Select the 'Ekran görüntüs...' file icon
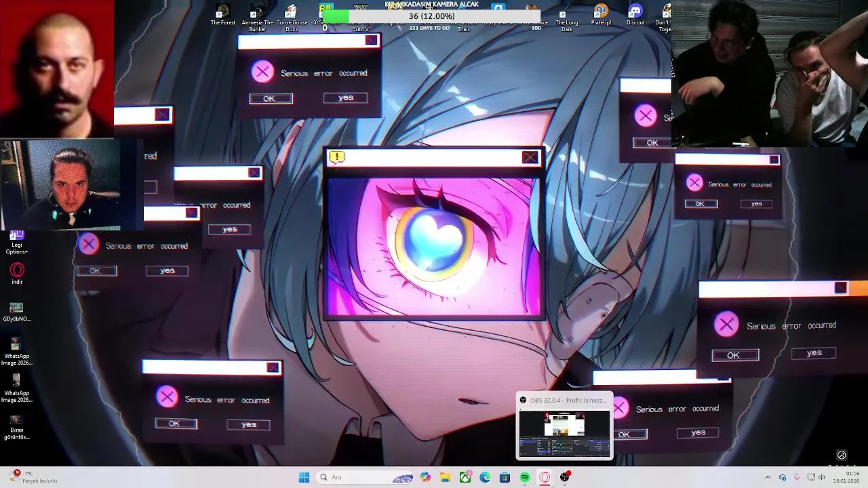 [16, 427]
